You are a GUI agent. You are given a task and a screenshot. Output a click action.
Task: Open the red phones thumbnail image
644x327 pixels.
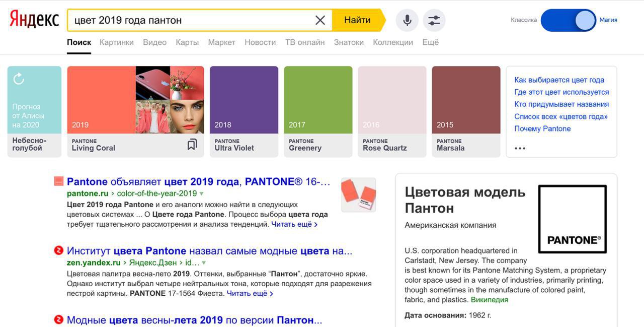(153, 83)
